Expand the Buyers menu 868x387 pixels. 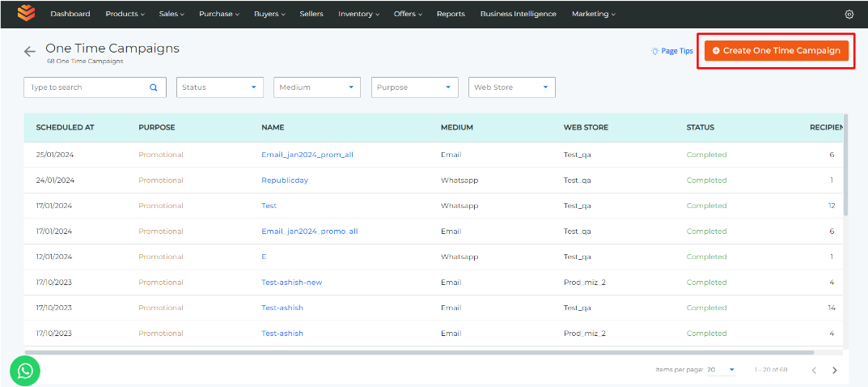point(269,14)
